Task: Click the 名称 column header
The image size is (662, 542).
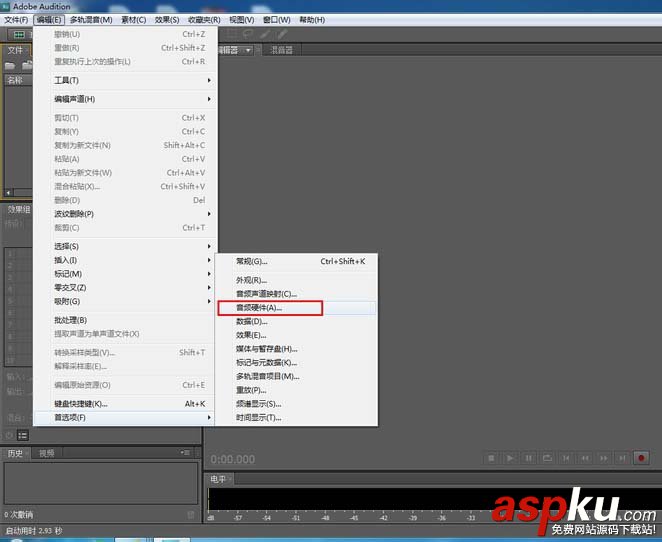Action: coord(16,80)
